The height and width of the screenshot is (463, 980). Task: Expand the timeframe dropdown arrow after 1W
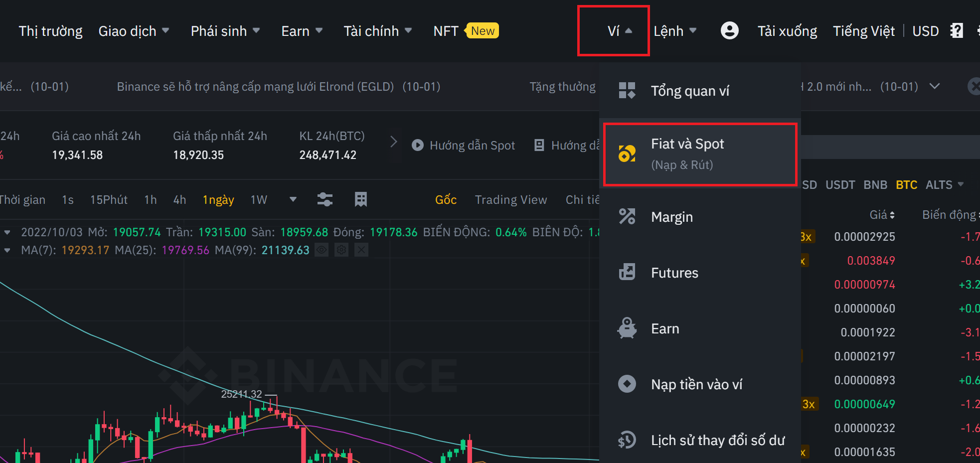(293, 199)
